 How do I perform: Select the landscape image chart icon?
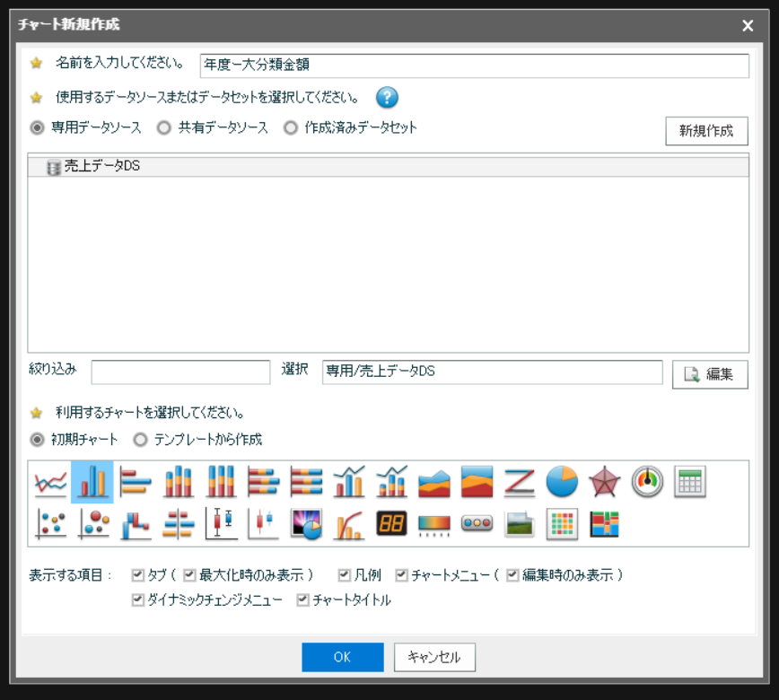[520, 523]
